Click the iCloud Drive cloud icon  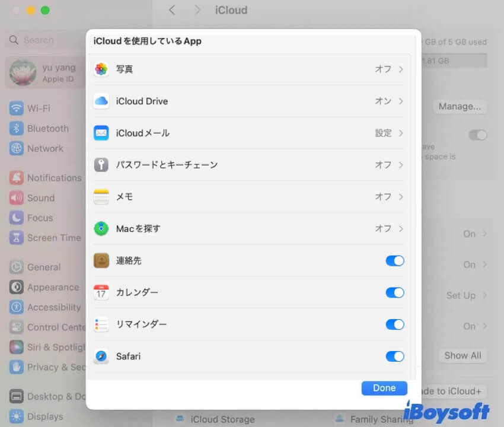tap(101, 101)
